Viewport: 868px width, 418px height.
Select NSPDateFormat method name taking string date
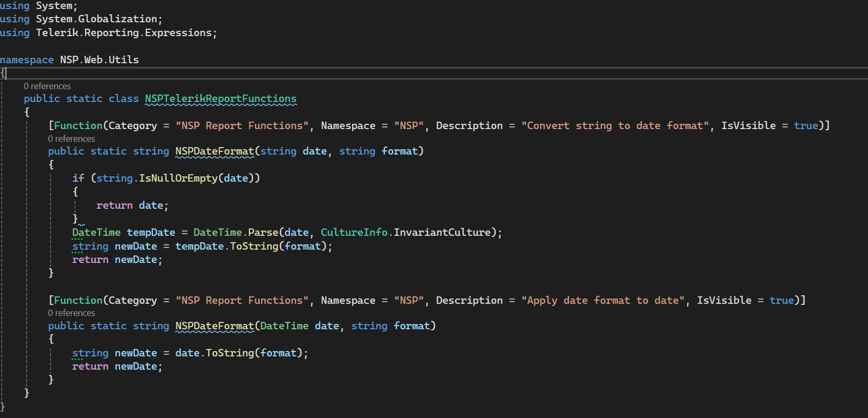point(214,151)
